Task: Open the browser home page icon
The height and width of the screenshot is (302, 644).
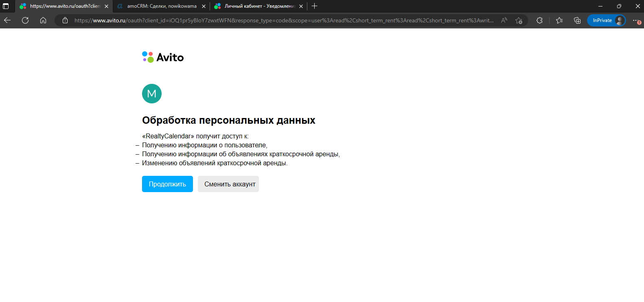Action: [x=43, y=20]
